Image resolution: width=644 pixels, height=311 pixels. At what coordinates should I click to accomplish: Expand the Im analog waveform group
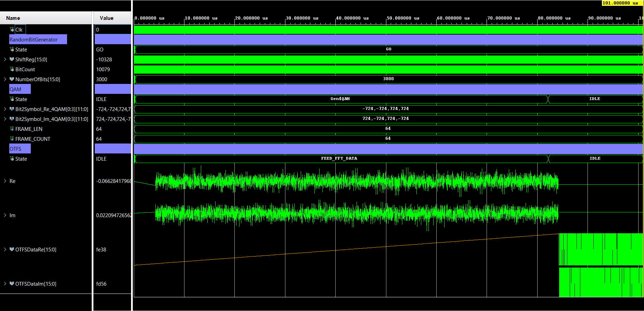(x=5, y=215)
